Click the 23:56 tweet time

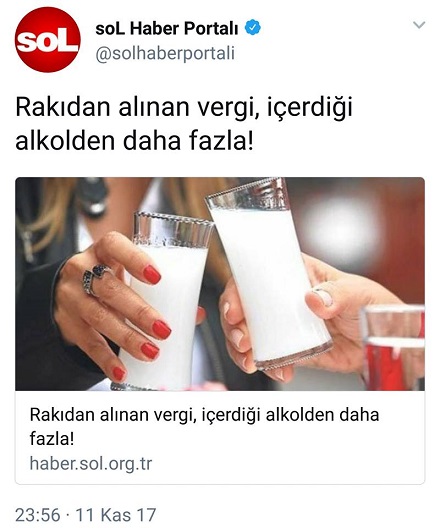(x=38, y=515)
